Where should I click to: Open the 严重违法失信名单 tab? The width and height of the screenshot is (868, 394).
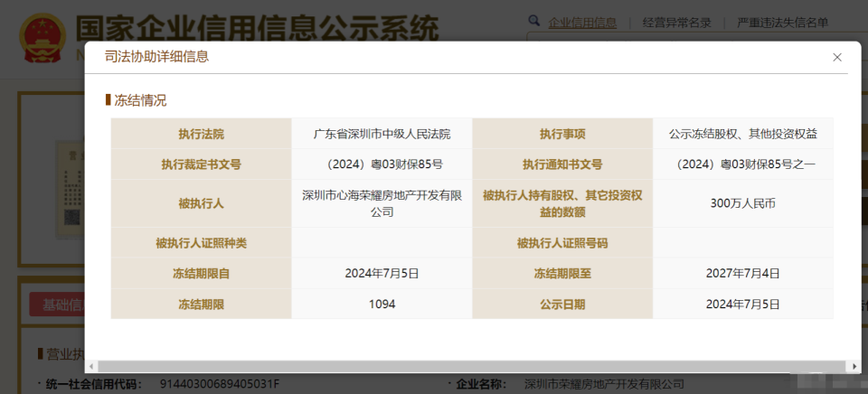coord(783,23)
